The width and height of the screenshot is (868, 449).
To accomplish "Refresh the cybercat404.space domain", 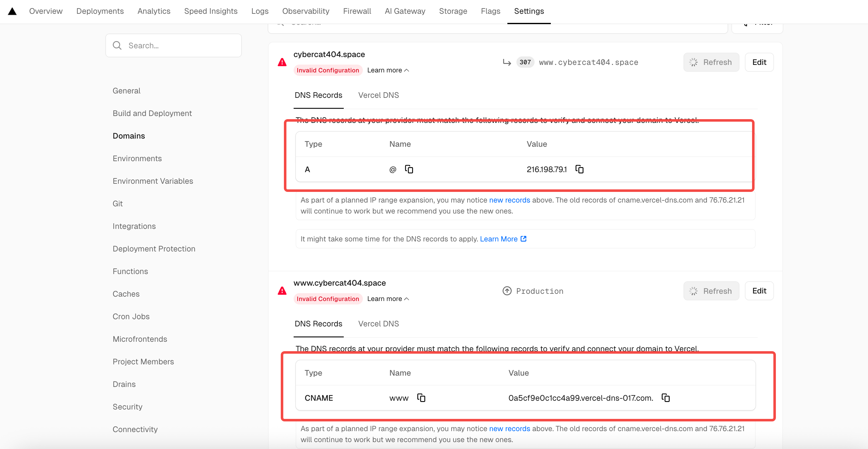I will [x=711, y=62].
